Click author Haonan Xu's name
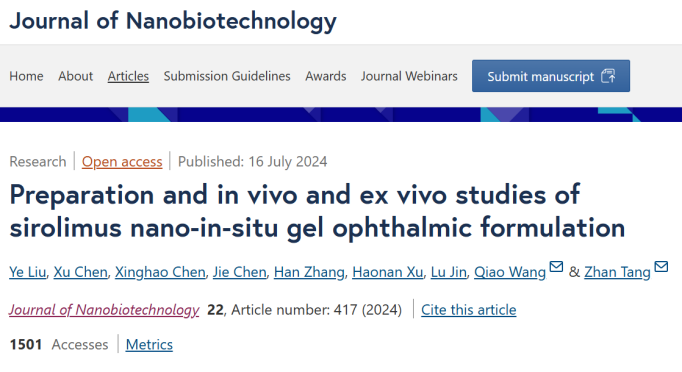The image size is (682, 372). (388, 272)
